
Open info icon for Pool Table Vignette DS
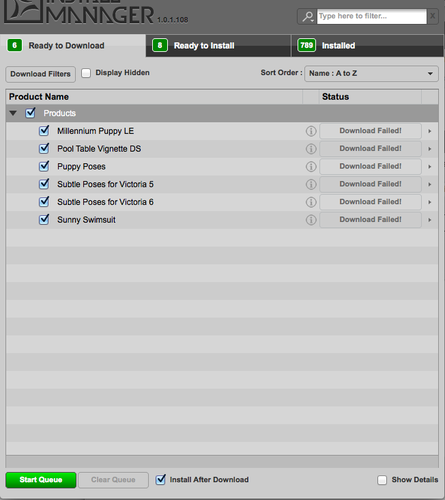pyautogui.click(x=311, y=149)
